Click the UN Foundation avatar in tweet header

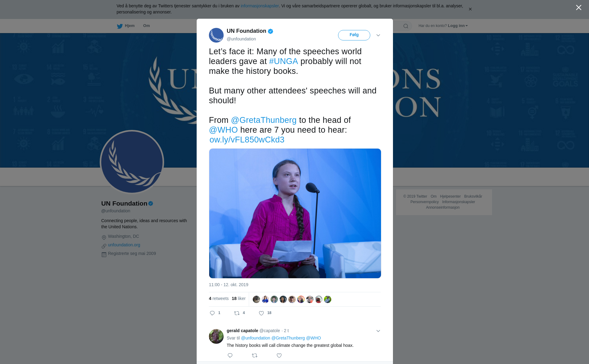216,35
